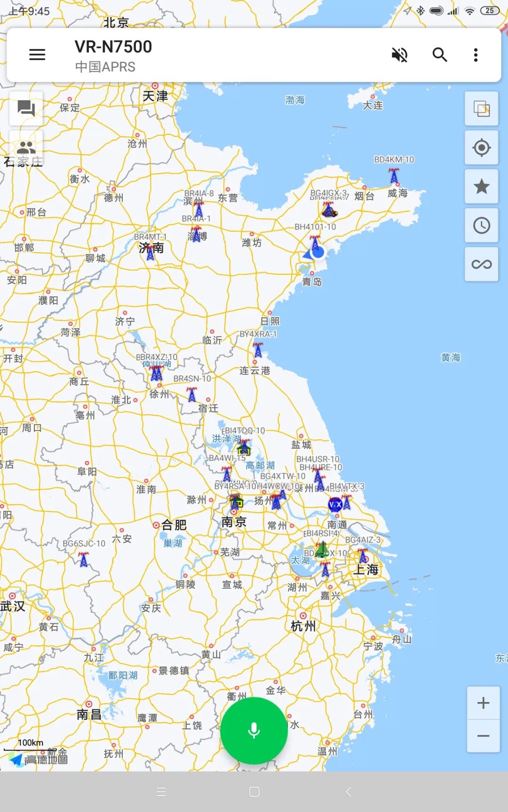Toggle the muted speaker icon

[400, 55]
